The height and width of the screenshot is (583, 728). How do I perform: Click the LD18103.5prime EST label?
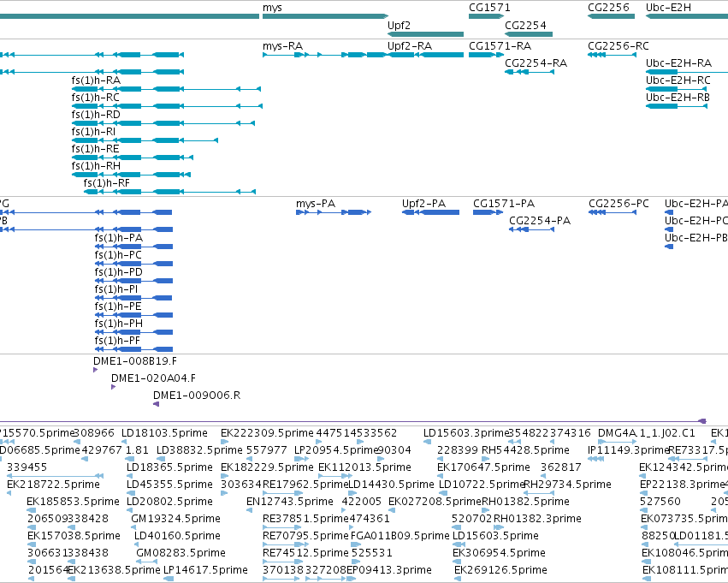[164, 433]
